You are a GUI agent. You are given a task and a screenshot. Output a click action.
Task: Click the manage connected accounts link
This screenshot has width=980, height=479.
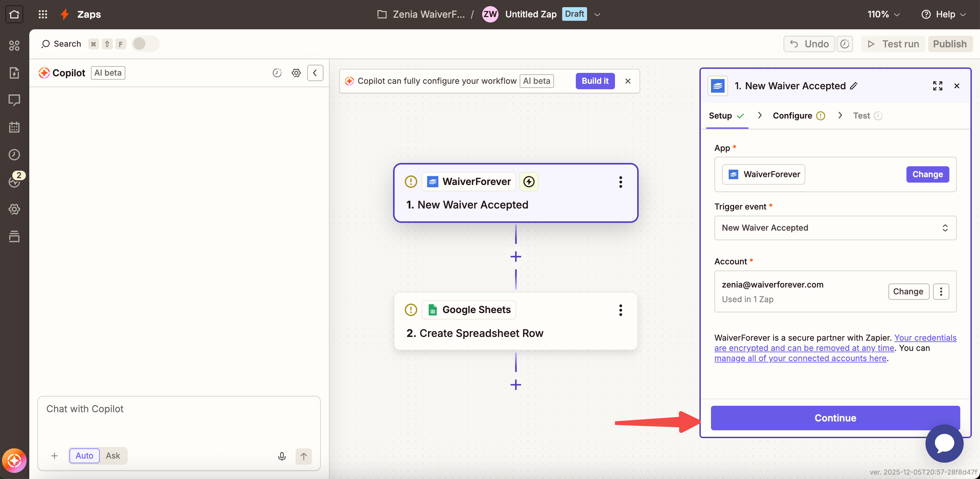click(x=800, y=358)
